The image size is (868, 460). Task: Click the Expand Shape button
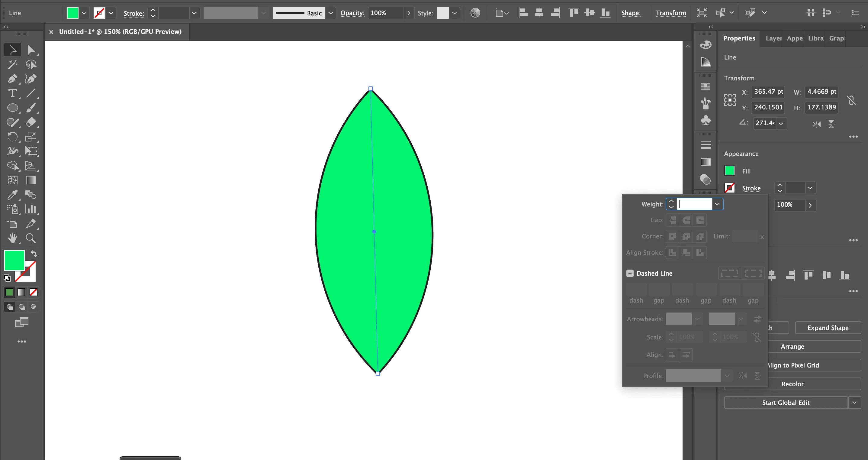click(828, 328)
